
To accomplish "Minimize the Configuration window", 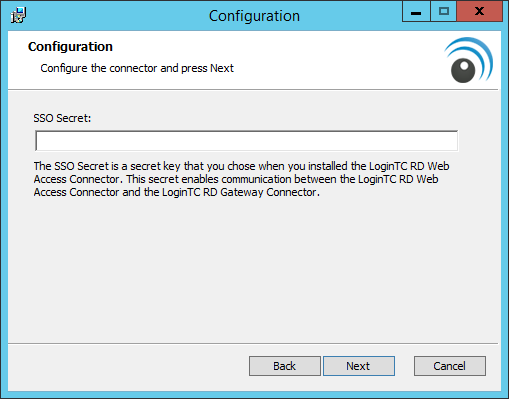I will pos(416,12).
